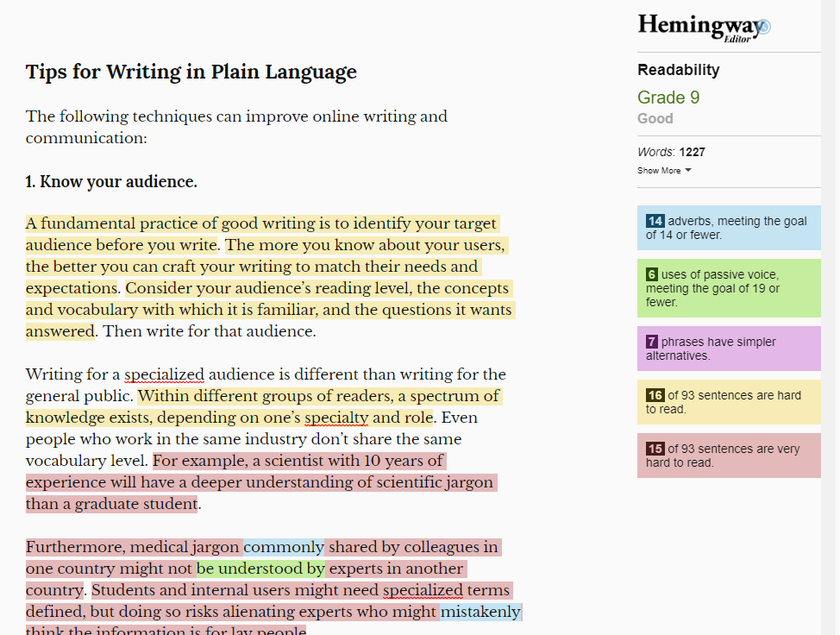Viewport: 840px width, 635px height.
Task: Click the yellow sentence starting "A fundamental practice"
Action: [262, 234]
